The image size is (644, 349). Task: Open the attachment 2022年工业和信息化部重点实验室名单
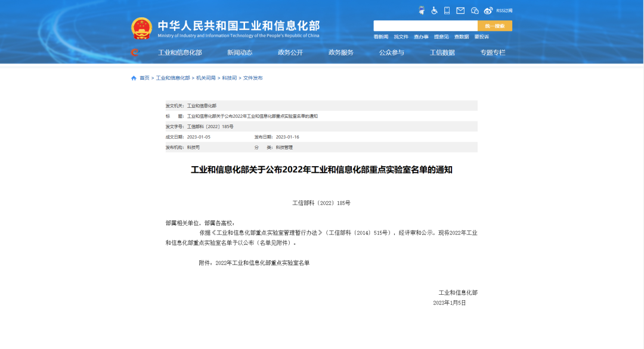[x=262, y=263]
